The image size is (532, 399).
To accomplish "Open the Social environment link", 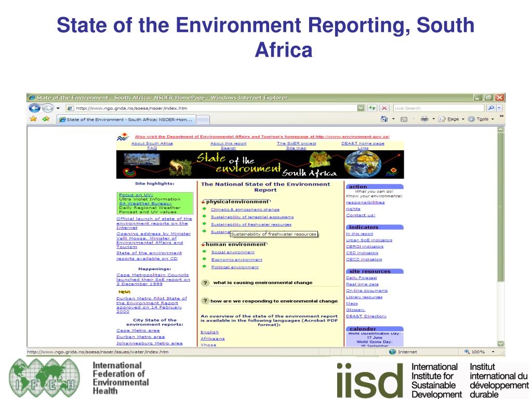I will pos(233,252).
